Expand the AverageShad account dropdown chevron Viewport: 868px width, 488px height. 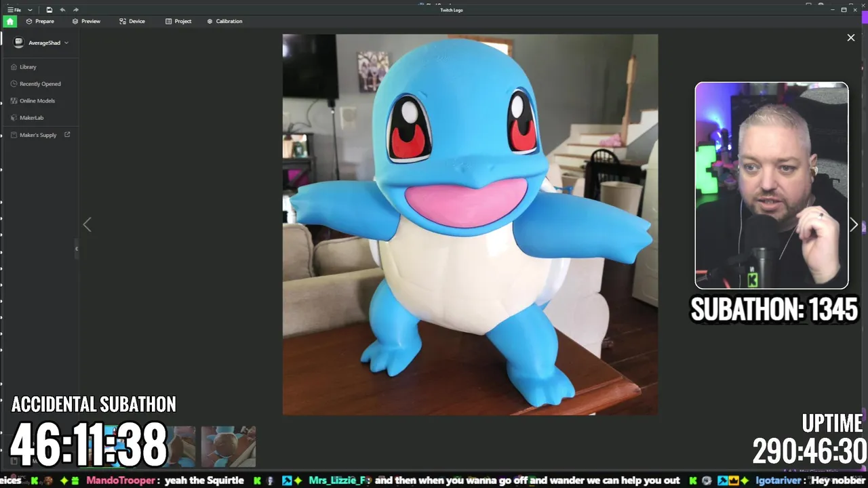[66, 43]
